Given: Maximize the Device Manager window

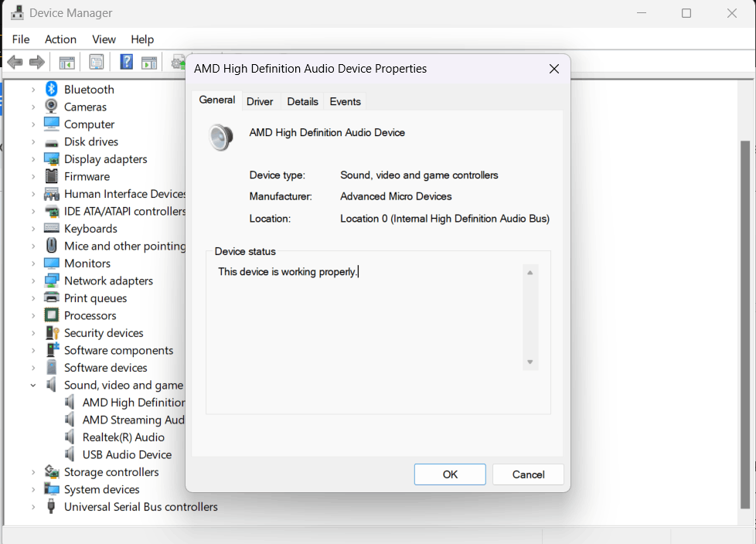Looking at the screenshot, I should point(686,13).
